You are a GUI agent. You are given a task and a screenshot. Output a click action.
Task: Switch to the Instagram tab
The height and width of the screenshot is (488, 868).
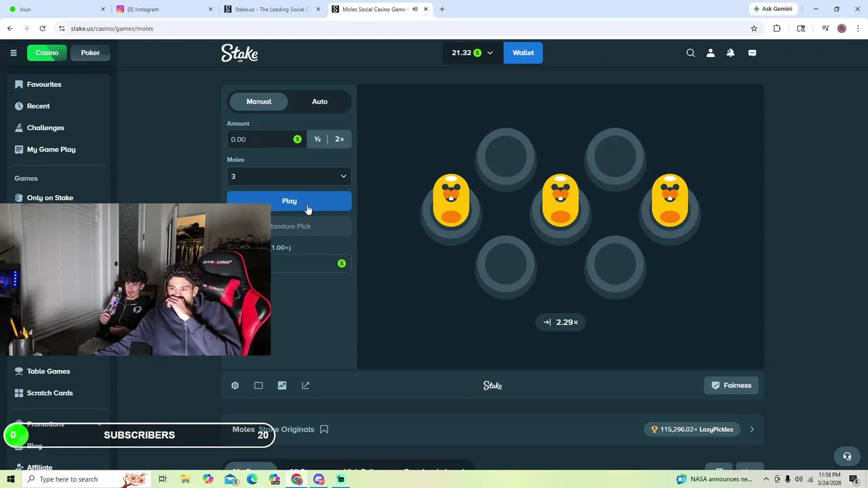click(164, 9)
